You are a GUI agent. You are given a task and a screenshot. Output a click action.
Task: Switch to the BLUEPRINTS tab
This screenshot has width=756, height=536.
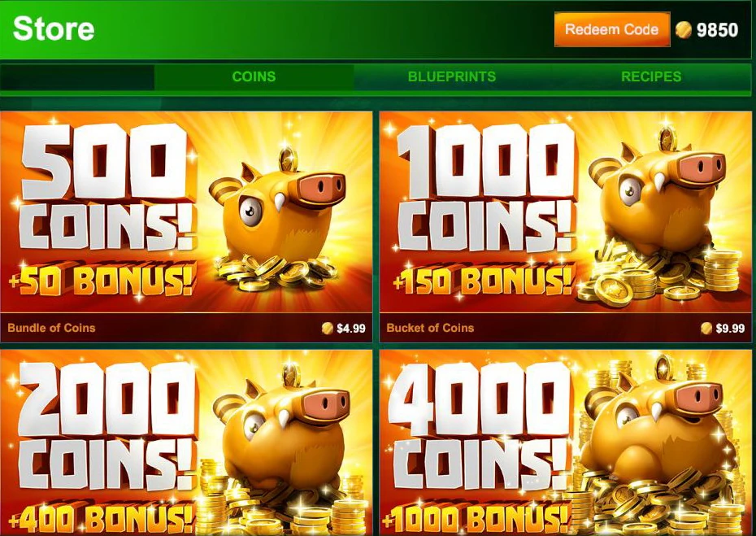pyautogui.click(x=452, y=76)
